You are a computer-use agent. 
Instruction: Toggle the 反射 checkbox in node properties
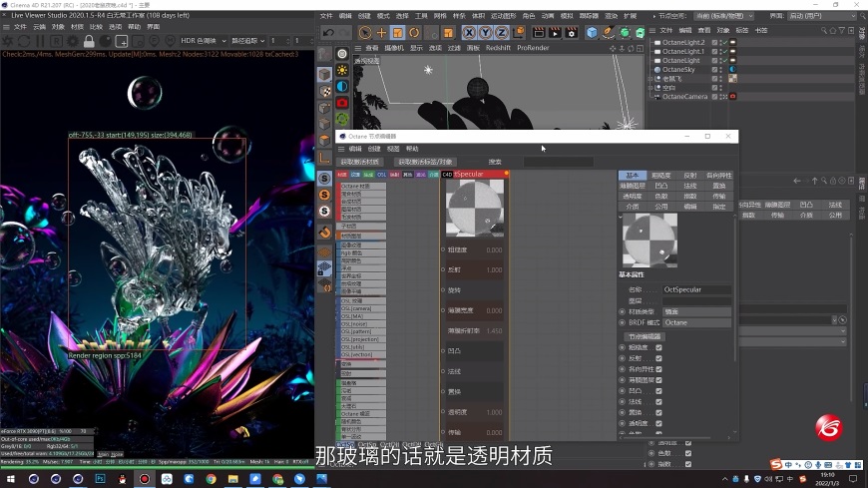tap(658, 358)
